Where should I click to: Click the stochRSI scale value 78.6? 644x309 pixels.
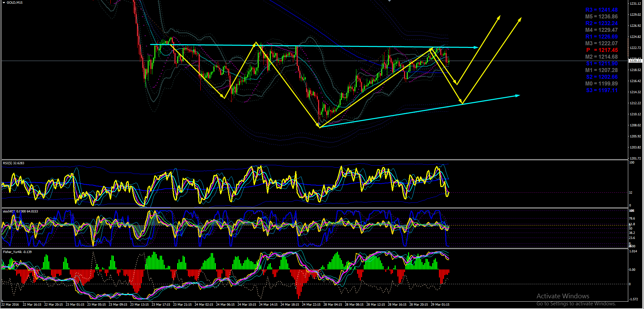click(632, 219)
